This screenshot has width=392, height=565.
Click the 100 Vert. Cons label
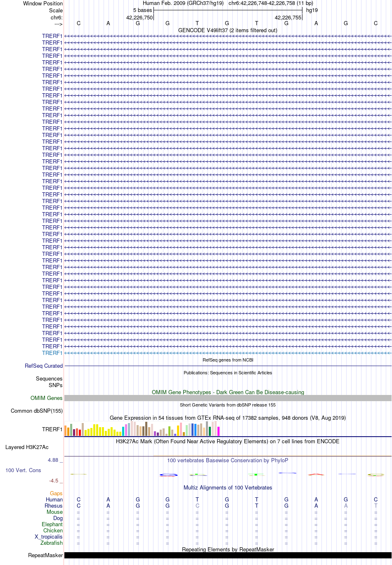[23, 470]
